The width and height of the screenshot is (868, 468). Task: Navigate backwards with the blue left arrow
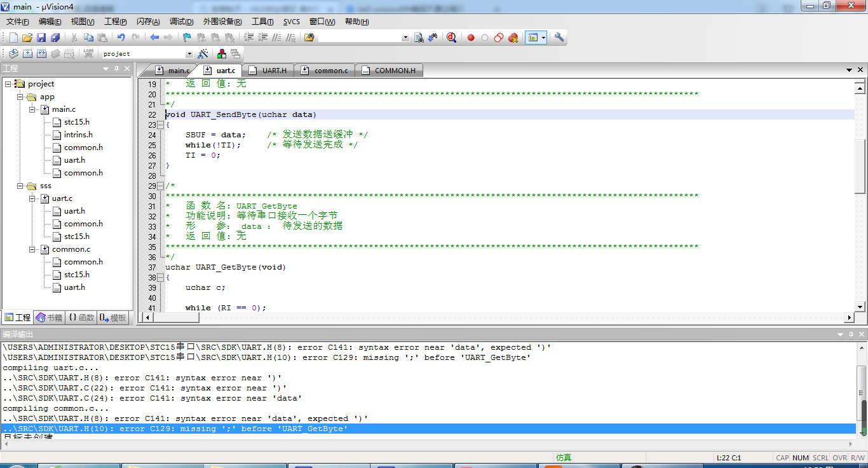click(x=154, y=38)
